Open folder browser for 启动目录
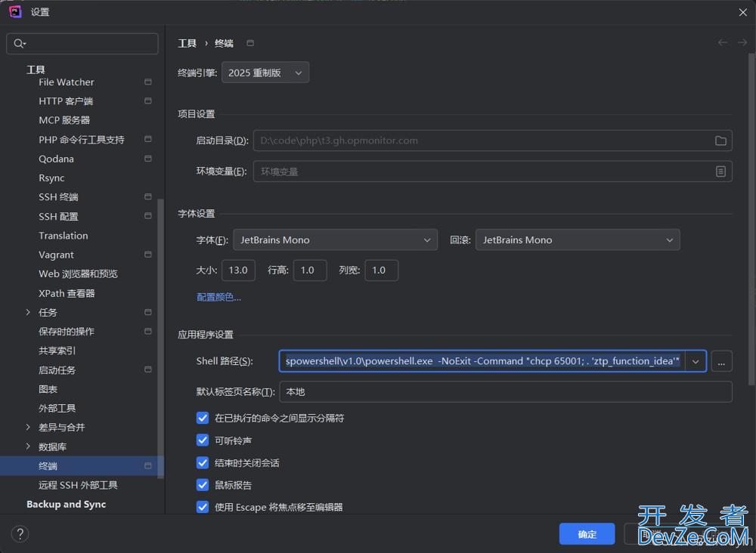This screenshot has width=756, height=553. (720, 141)
